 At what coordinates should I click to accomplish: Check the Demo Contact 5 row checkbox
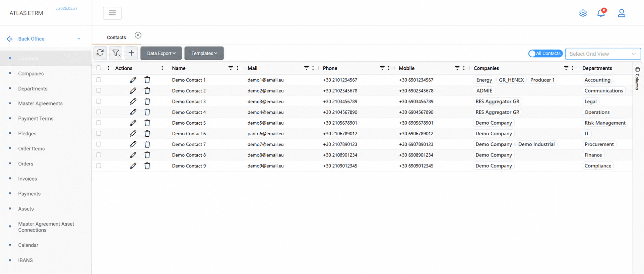(x=99, y=123)
